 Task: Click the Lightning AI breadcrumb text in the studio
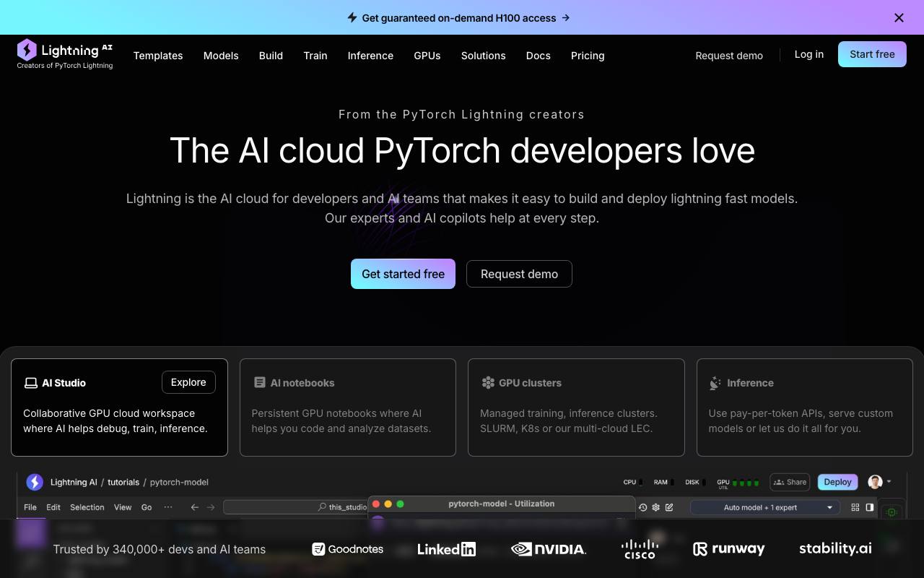point(74,482)
